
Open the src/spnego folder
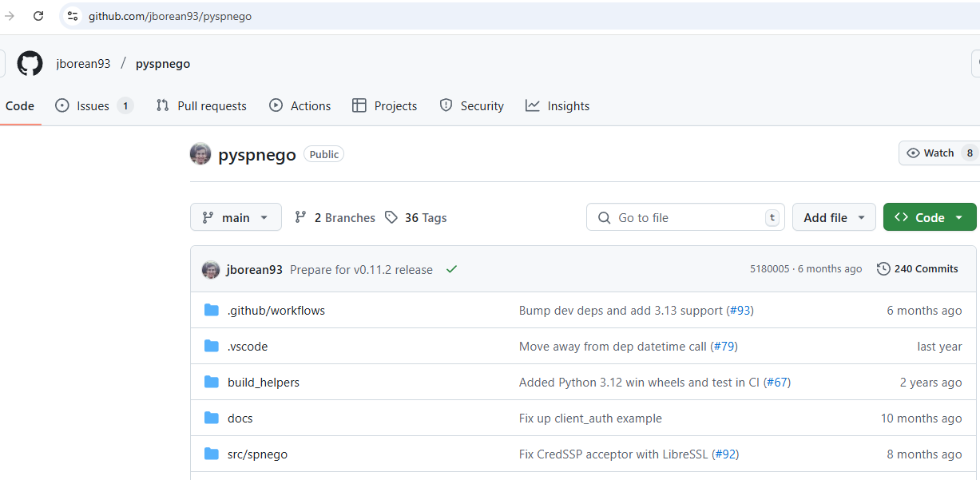coord(257,454)
